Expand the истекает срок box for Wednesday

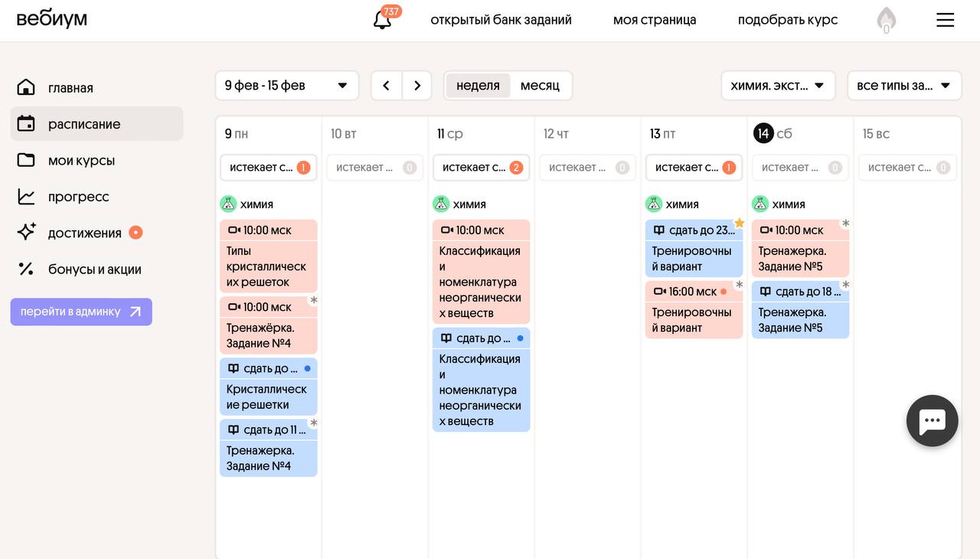(481, 167)
